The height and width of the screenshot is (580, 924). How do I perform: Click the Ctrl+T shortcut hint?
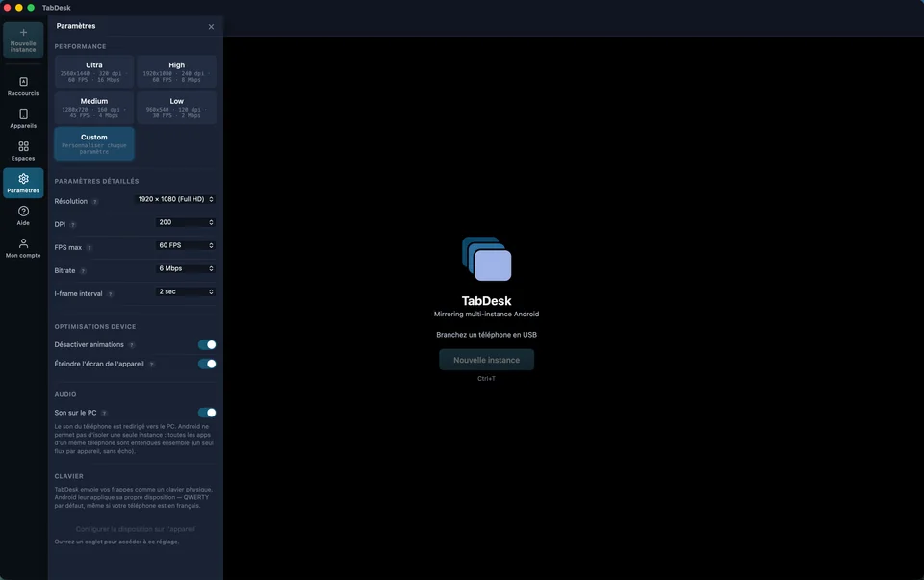[487, 379]
